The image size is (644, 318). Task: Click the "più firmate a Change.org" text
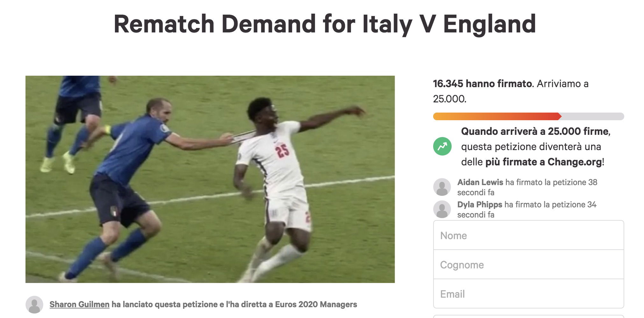click(x=543, y=162)
